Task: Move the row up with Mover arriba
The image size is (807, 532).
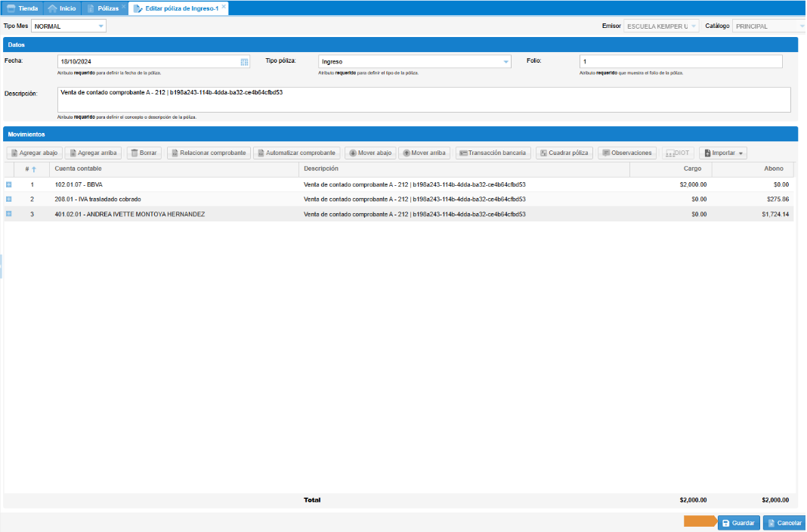Action: (424, 153)
